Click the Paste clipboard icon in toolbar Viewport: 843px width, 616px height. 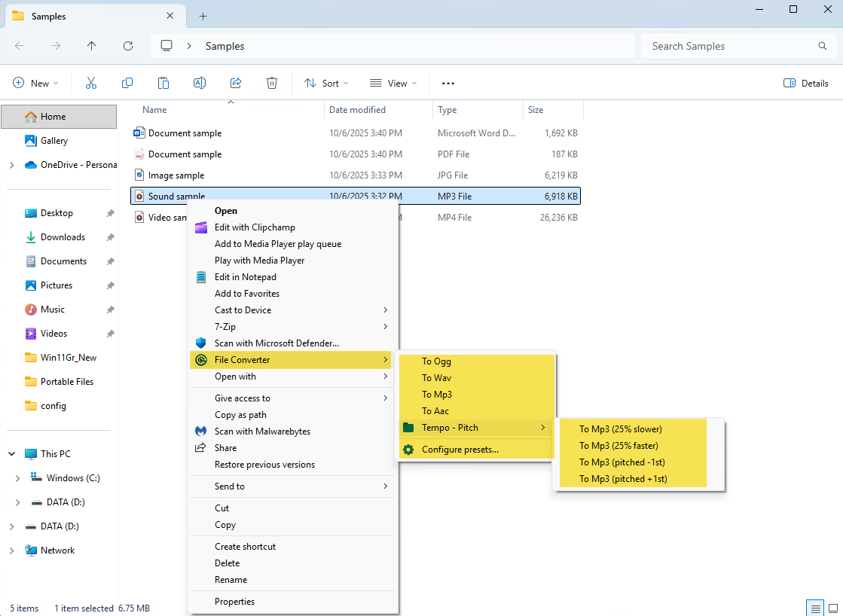[163, 83]
